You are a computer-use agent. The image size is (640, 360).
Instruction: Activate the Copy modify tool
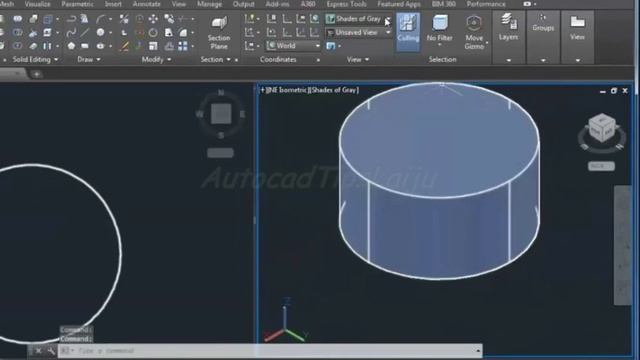coord(169,19)
